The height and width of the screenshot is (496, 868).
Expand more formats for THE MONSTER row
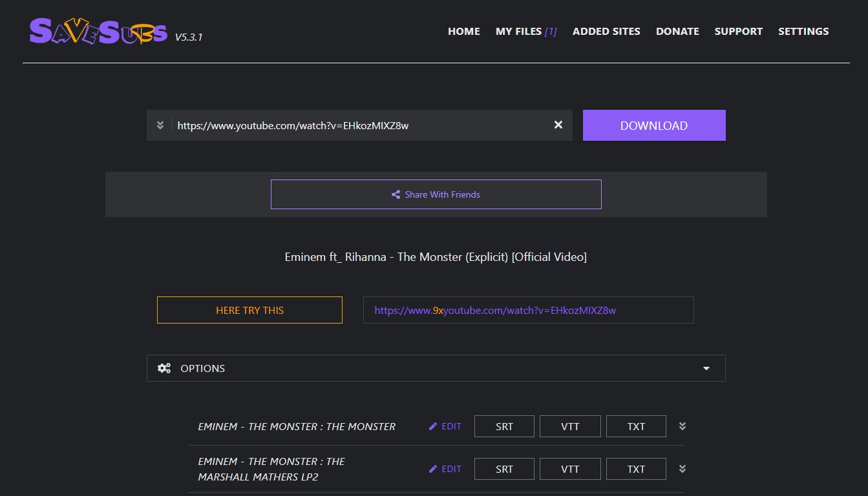pyautogui.click(x=683, y=426)
